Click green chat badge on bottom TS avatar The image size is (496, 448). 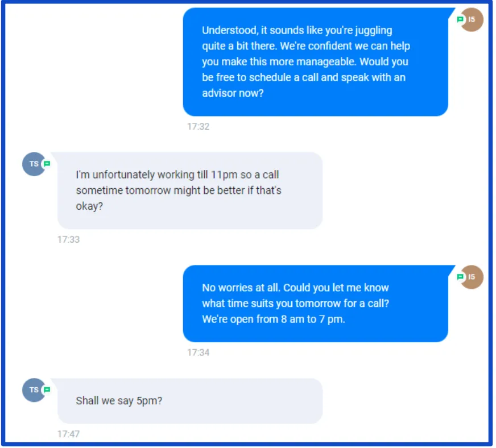(x=47, y=390)
